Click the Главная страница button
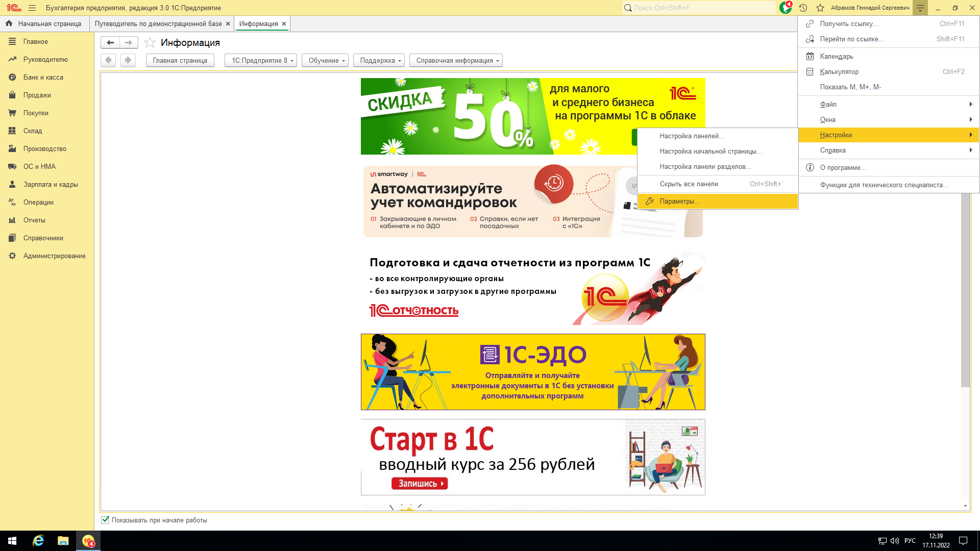980x551 pixels. click(x=180, y=60)
